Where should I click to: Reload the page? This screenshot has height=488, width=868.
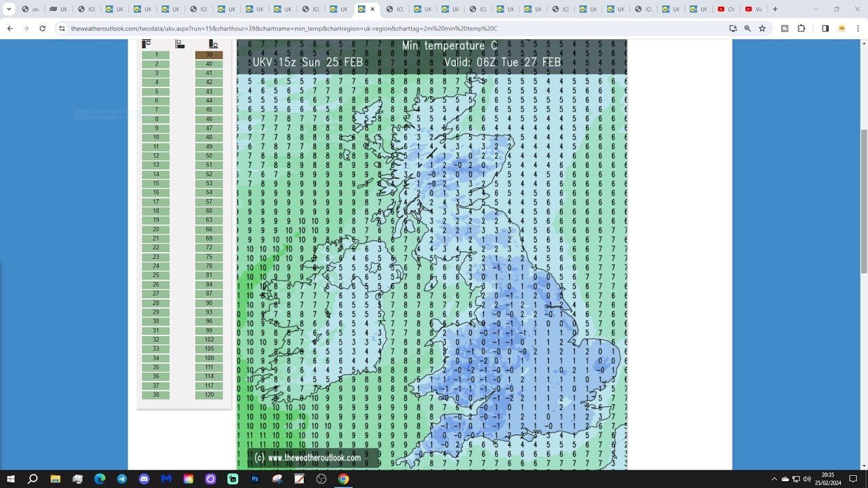pos(42,28)
